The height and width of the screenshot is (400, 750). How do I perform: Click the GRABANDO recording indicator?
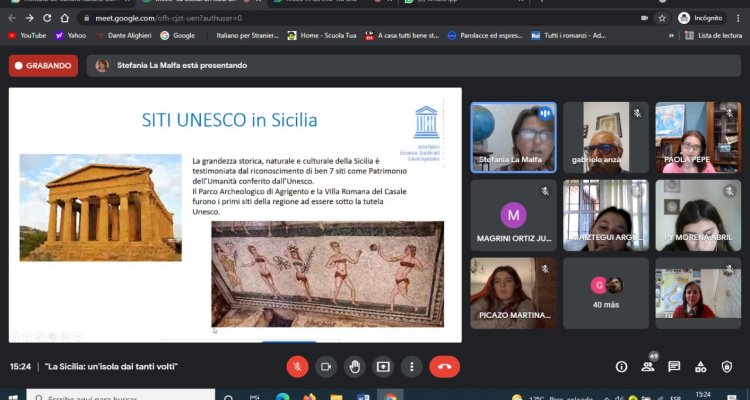click(43, 66)
